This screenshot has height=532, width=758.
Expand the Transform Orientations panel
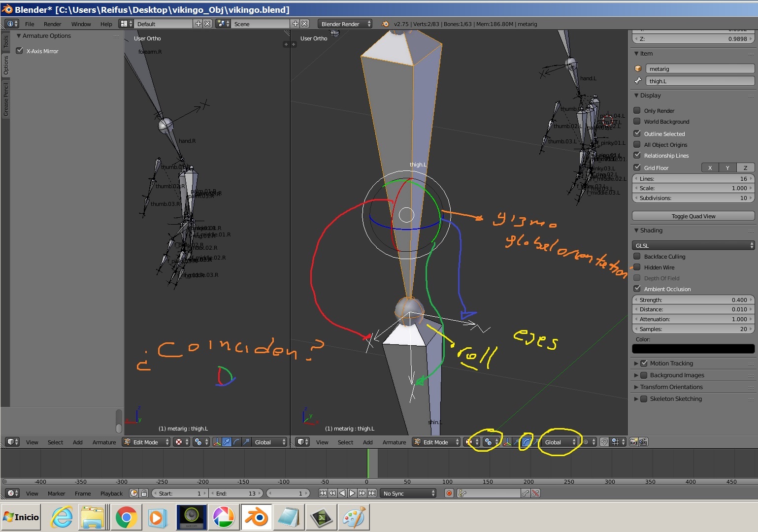coord(671,387)
